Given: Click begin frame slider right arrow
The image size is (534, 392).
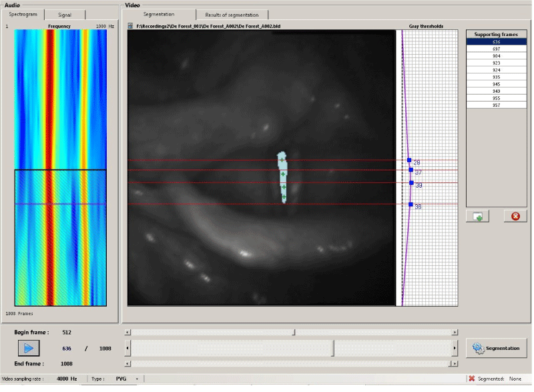Looking at the screenshot, I should [x=455, y=332].
